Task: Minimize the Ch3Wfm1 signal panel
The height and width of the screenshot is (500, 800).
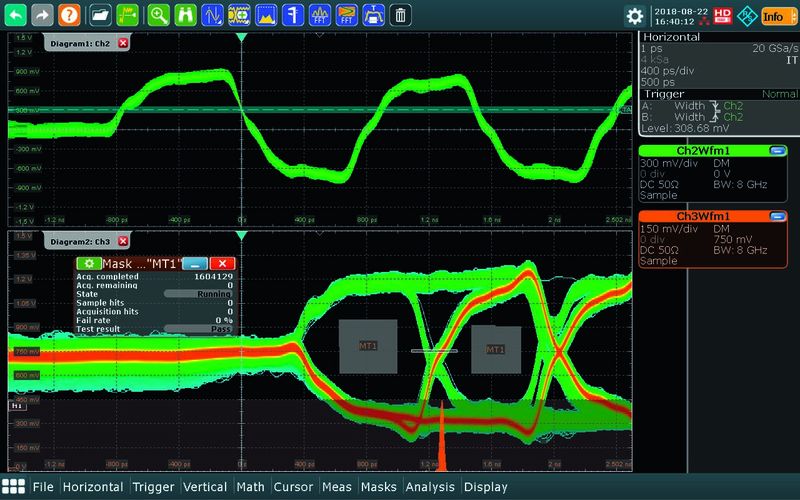Action: click(x=778, y=216)
